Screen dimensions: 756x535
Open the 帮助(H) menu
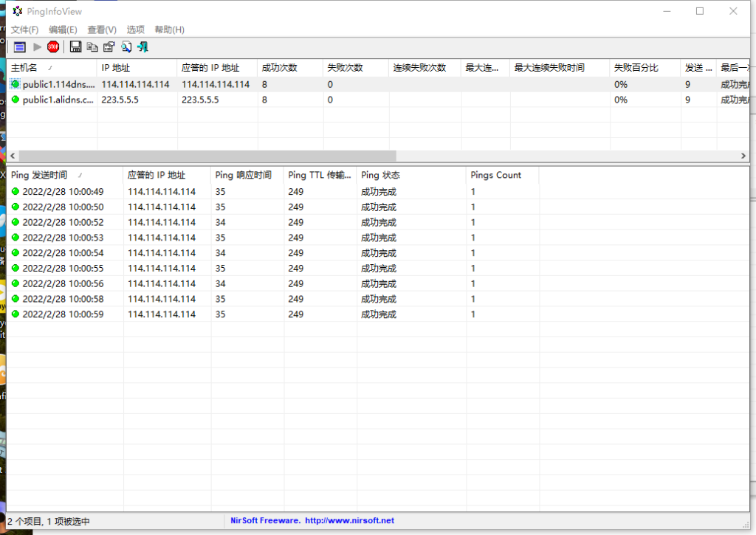click(x=169, y=30)
